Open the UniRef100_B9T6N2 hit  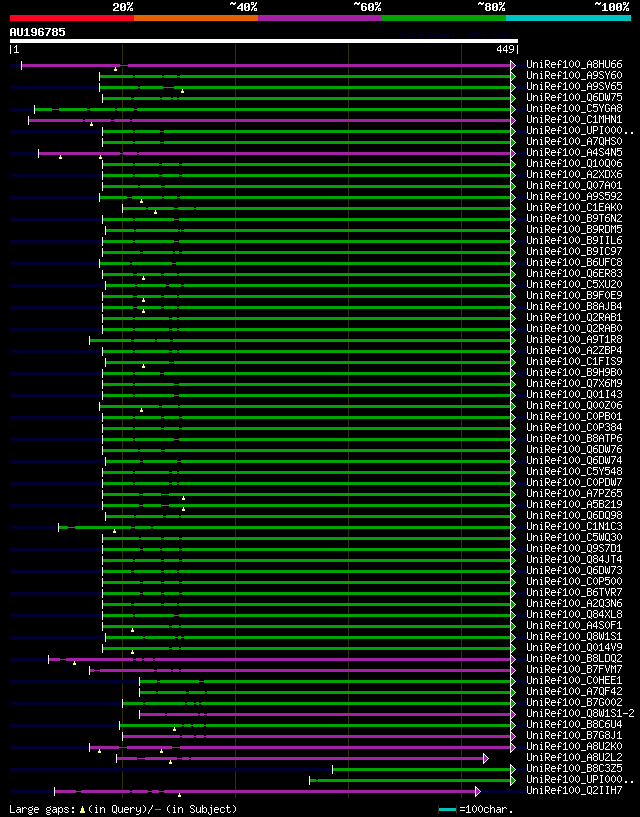click(574, 218)
